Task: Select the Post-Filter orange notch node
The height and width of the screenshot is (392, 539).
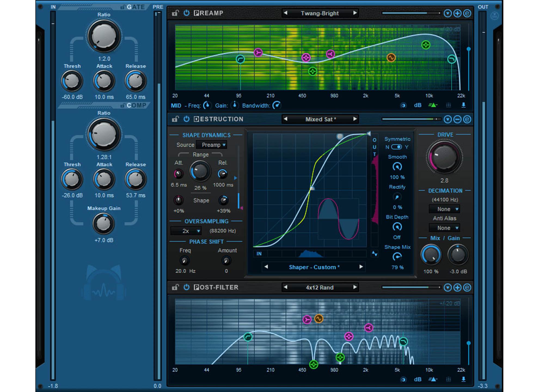Action: tap(318, 318)
